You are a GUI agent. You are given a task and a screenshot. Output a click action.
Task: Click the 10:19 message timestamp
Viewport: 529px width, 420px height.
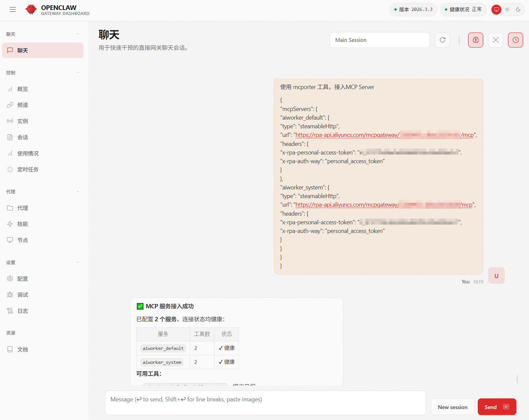pyautogui.click(x=478, y=282)
